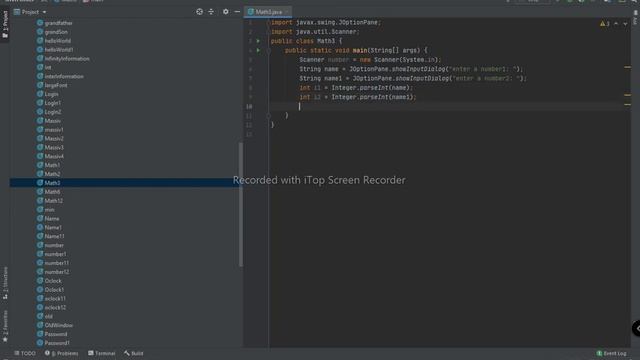This screenshot has height=360, width=640.
Task: Select class oclock11 in the tree
Action: click(x=51, y=298)
